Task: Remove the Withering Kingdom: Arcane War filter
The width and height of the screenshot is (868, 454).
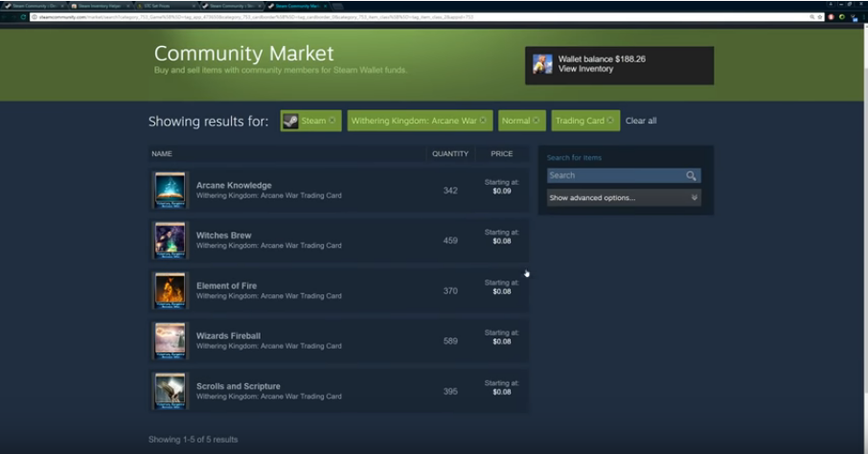Action: coord(483,120)
